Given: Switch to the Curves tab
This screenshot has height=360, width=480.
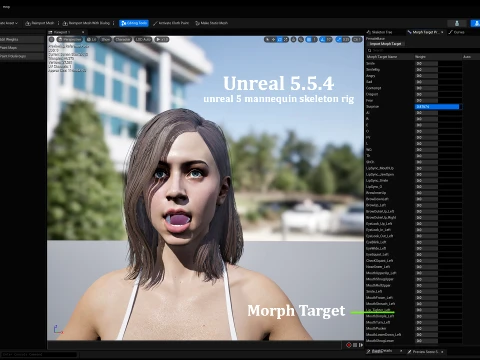Looking at the screenshot, I should click(x=457, y=32).
